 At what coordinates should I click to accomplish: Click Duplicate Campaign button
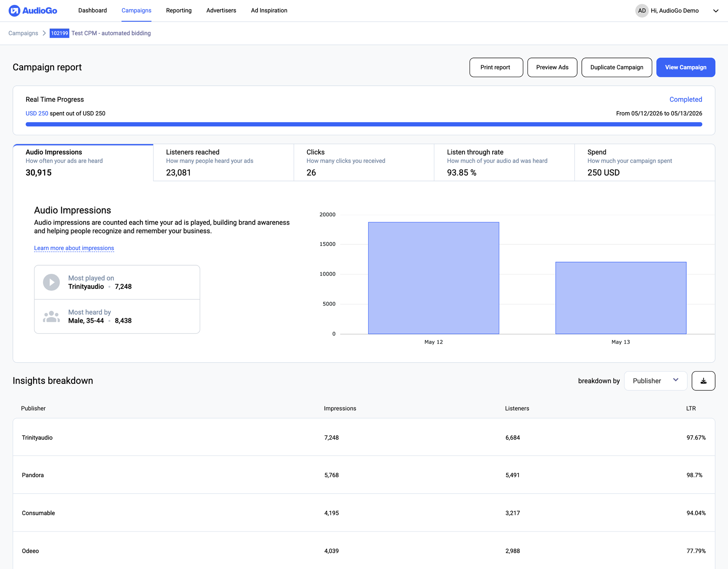[x=617, y=67]
